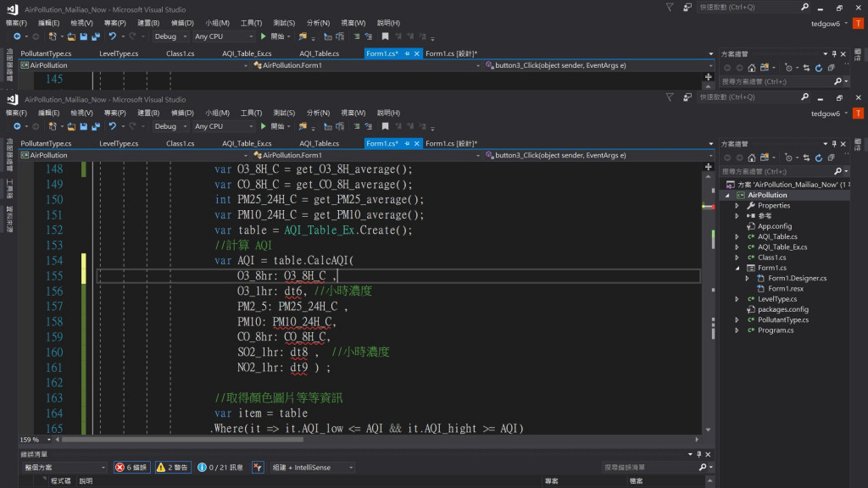Select Form1.Designer.cs in the Solution Explorer tree
Screen dimensions: 868x488
click(x=797, y=278)
